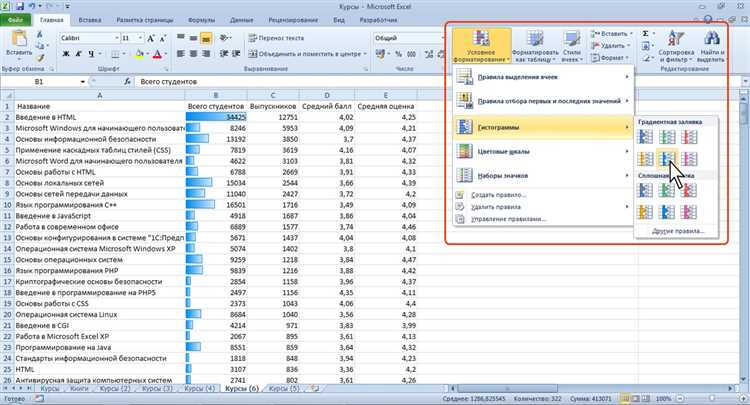The width and height of the screenshot is (750, 405).
Task: Open Наборы значков menu item
Action: pyautogui.click(x=543, y=175)
